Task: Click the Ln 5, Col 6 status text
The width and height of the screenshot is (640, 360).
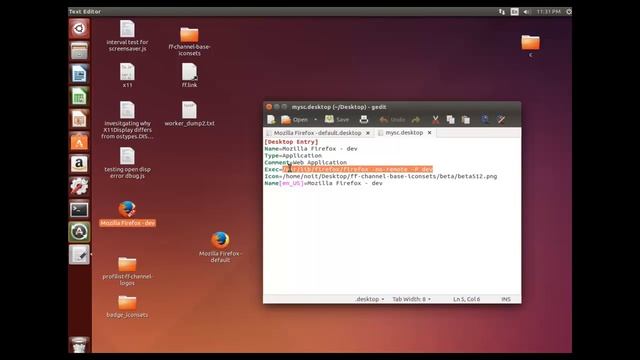Action: (x=467, y=299)
